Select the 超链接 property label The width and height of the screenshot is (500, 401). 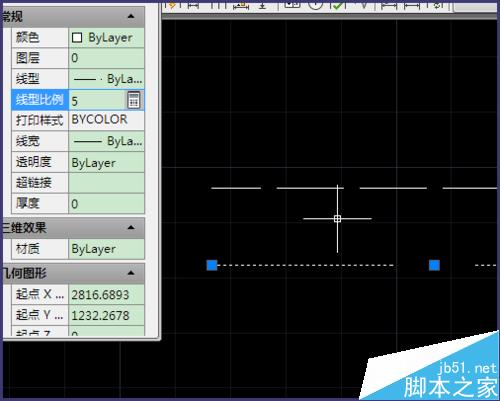tap(40, 183)
